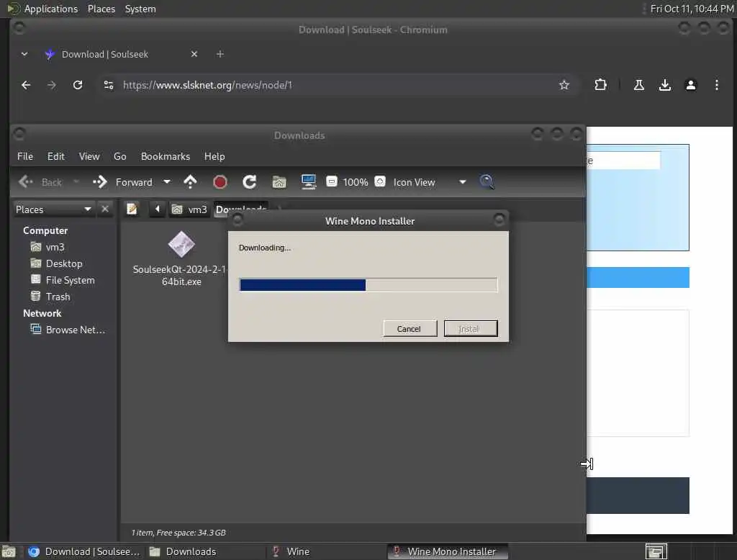This screenshot has height=560, width=737.
Task: Click the workspace switcher icon in taskbar
Action: [x=656, y=551]
